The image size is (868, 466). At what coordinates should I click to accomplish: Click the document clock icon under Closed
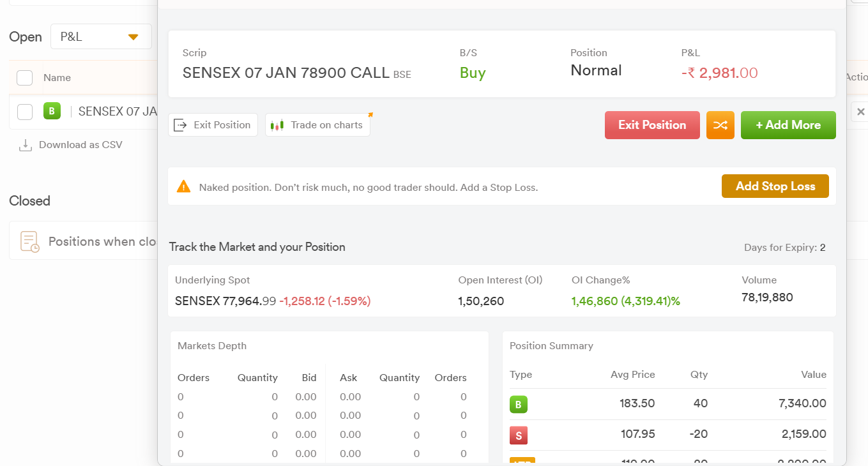(x=29, y=242)
